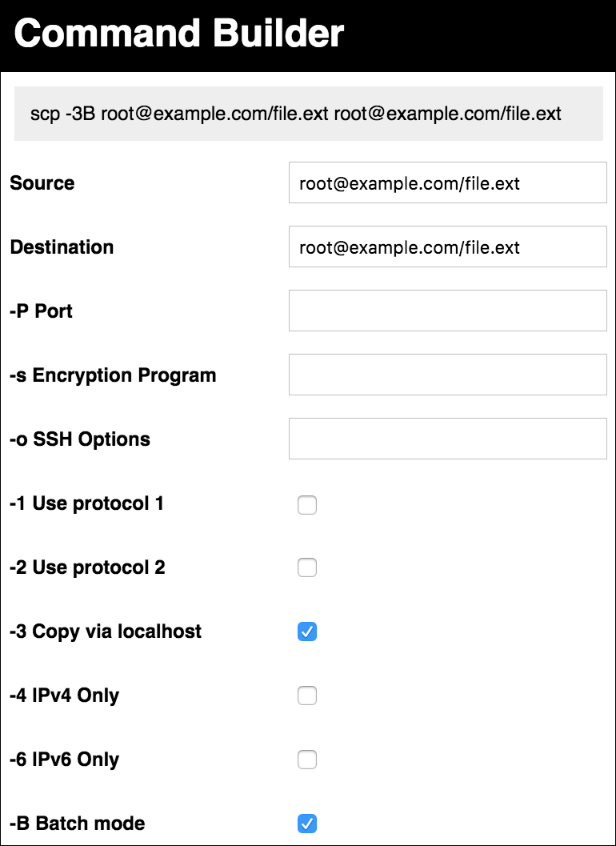Click the -s Encryption Program field

tap(448, 375)
